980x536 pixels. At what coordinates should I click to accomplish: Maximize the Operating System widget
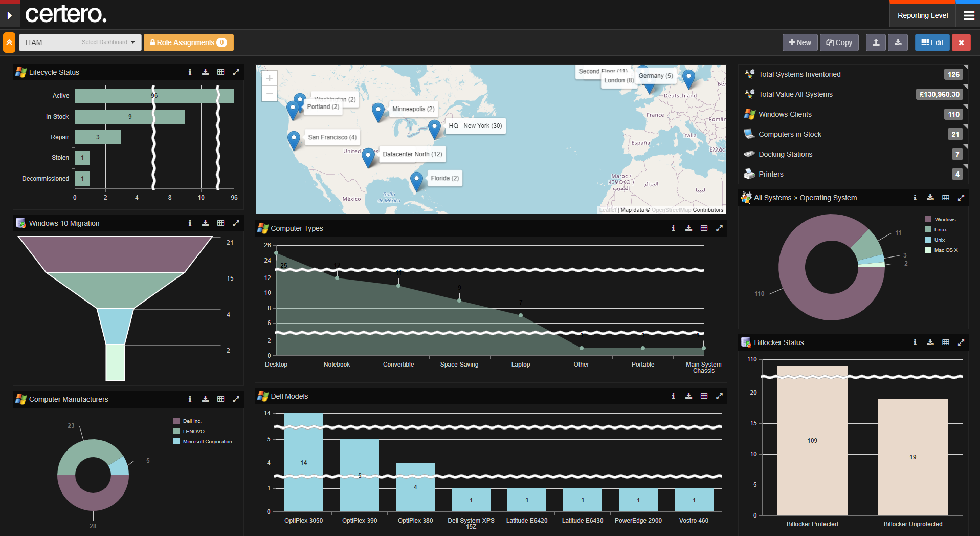(x=961, y=198)
